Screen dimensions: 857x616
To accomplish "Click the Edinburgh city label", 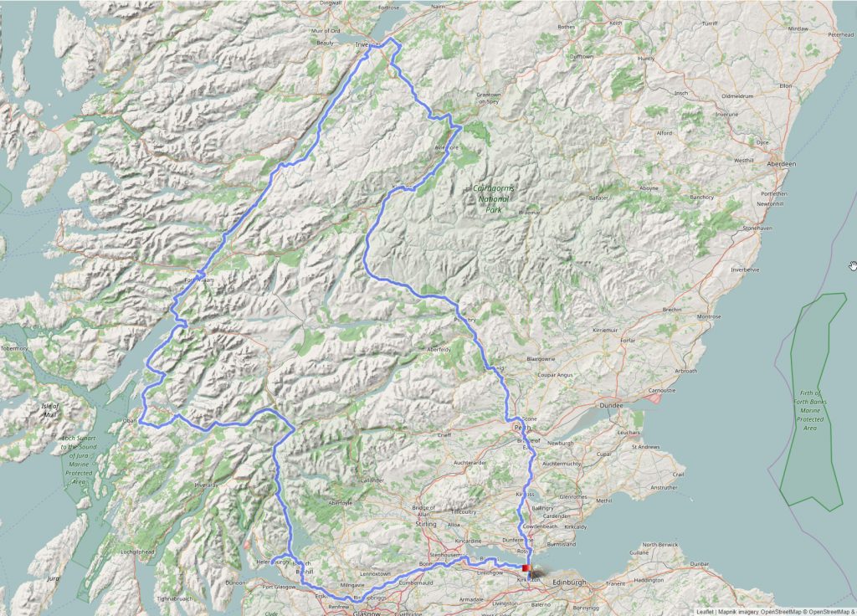I will 569,583.
